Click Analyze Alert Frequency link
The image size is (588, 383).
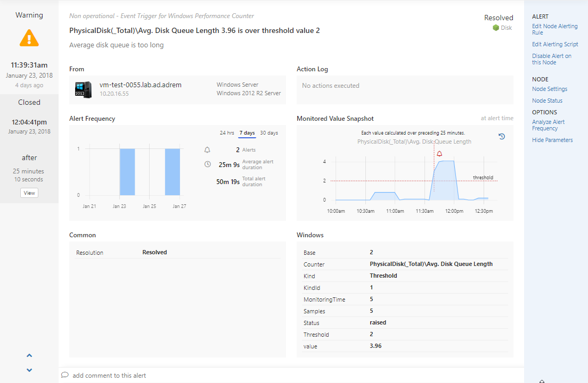[x=548, y=125]
